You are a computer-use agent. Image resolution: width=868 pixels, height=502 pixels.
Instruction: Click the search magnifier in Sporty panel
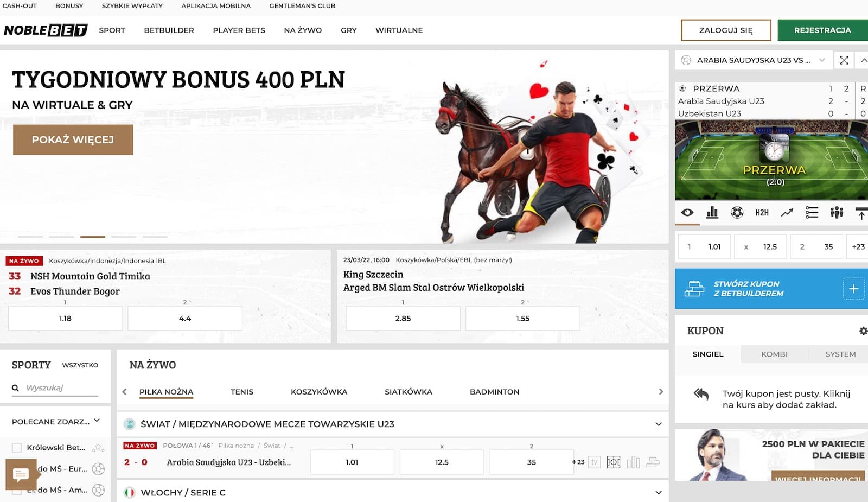(15, 388)
